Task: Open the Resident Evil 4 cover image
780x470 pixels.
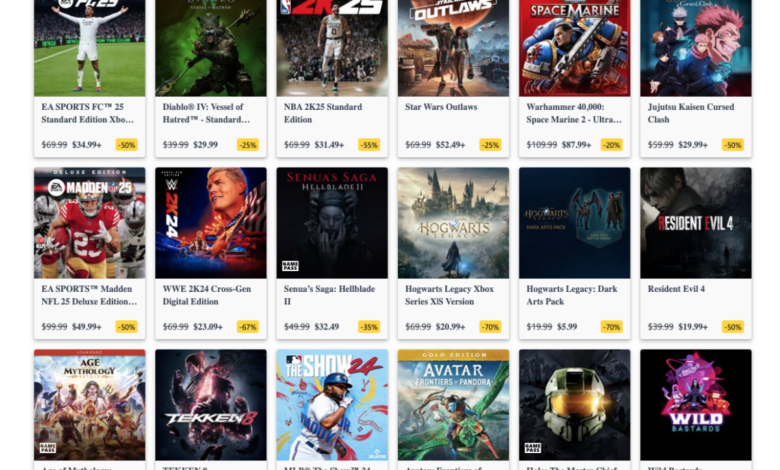Action: (x=695, y=223)
